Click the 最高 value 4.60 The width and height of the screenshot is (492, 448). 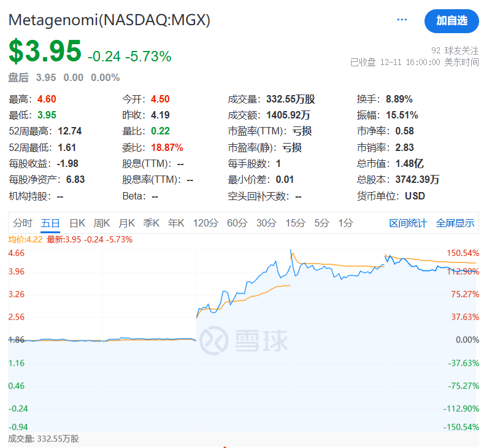[x=47, y=99]
